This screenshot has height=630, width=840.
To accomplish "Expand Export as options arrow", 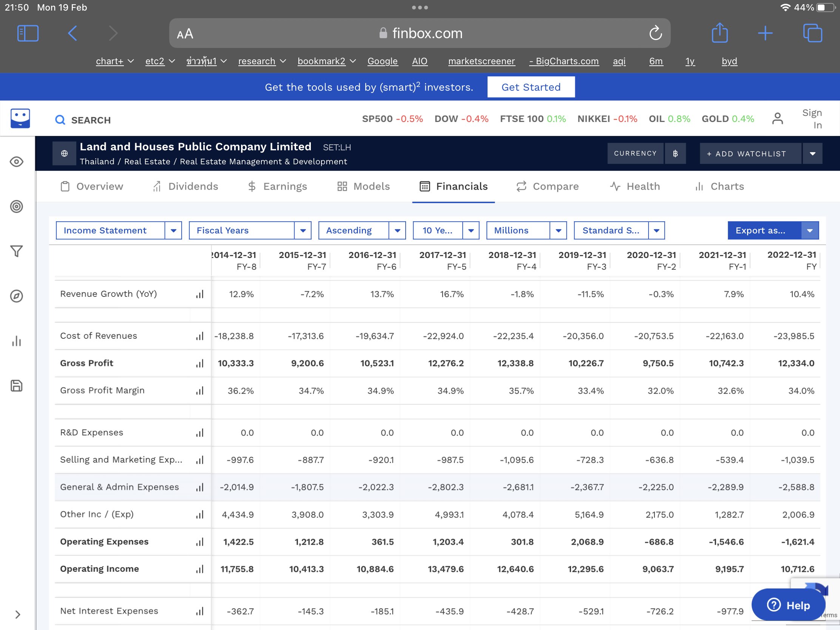I will pos(810,230).
